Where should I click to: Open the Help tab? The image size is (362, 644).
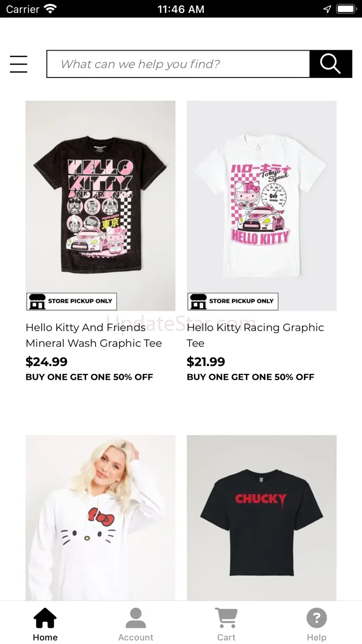pos(317,624)
